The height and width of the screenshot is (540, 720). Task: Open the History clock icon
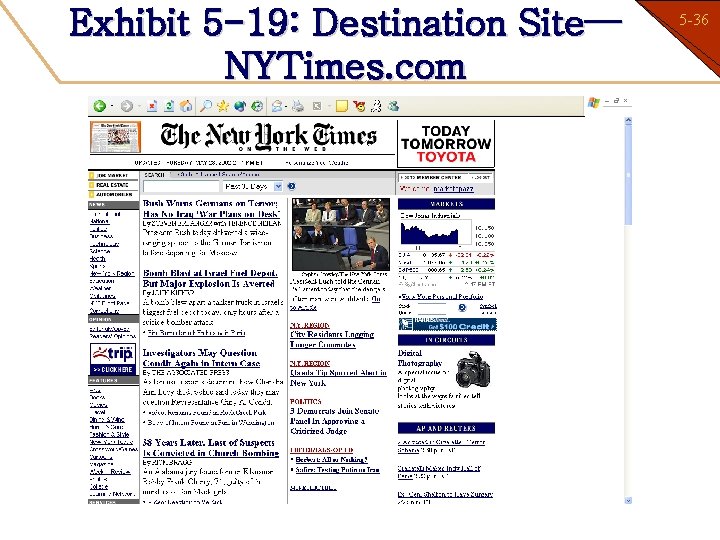point(257,107)
